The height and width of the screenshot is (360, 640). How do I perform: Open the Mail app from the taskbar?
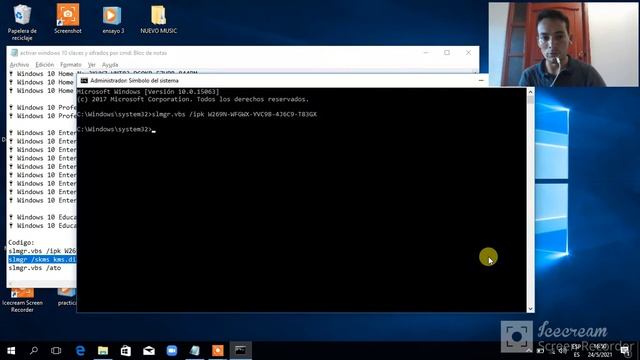[149, 350]
